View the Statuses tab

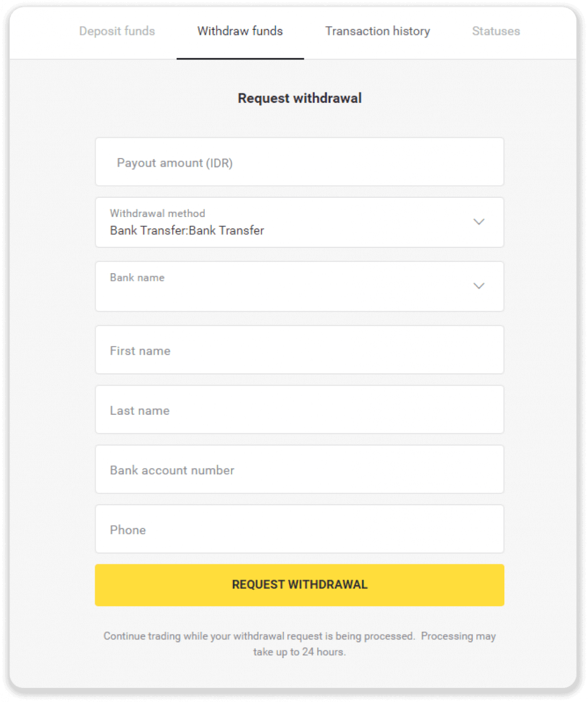click(496, 31)
